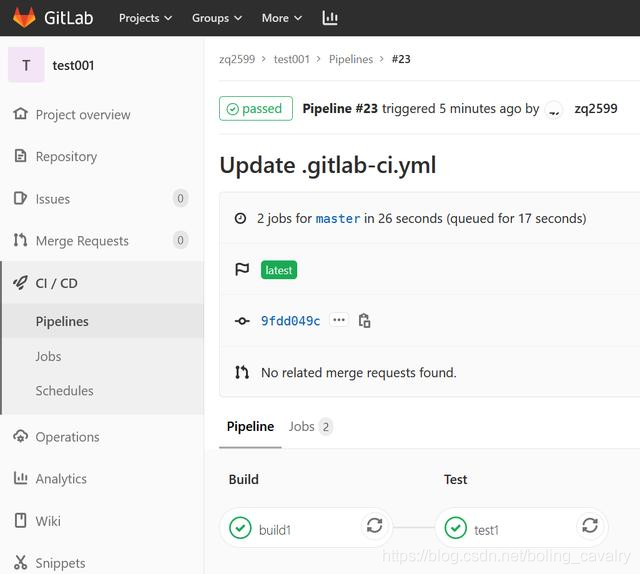Click the test1 passed status icon
This screenshot has height=574, width=640.
[x=456, y=527]
